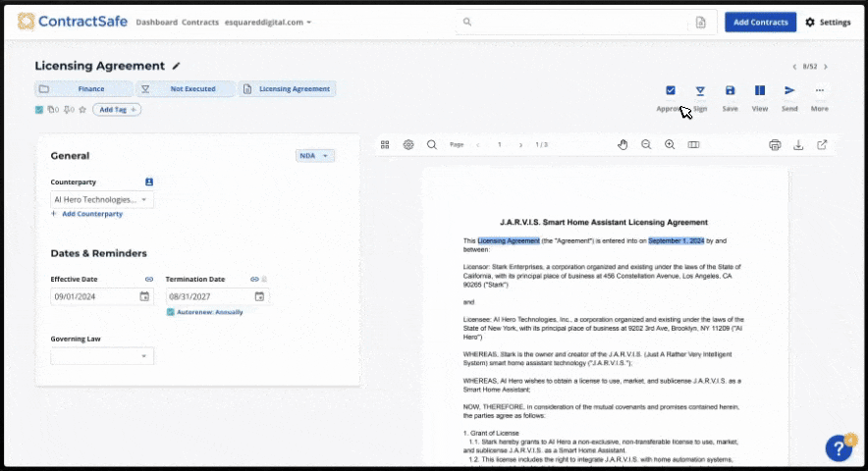Show page thumbnails grid in viewer
The width and height of the screenshot is (868, 471).
click(x=385, y=144)
